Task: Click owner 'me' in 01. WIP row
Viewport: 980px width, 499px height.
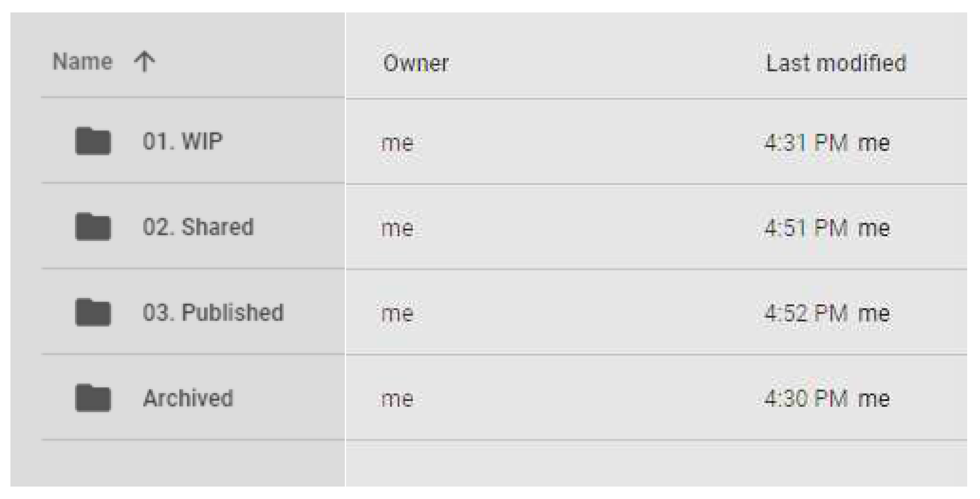Action: [x=397, y=143]
